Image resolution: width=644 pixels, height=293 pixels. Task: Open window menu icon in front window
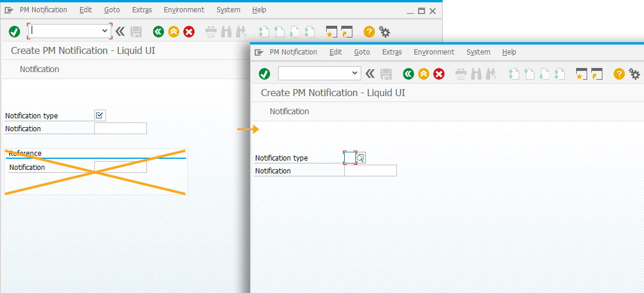(x=259, y=52)
